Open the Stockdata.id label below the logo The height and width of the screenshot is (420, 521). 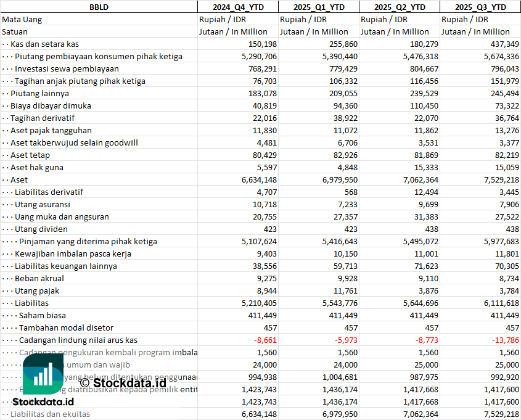point(43,401)
